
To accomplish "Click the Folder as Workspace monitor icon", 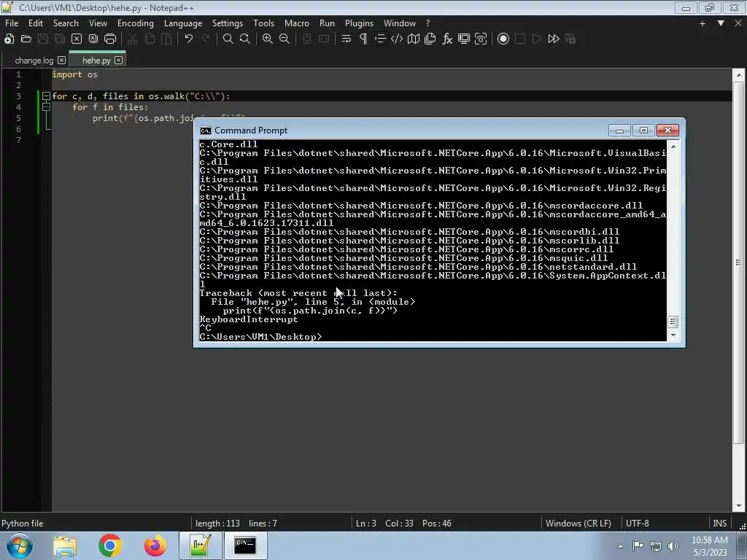I will [x=463, y=39].
